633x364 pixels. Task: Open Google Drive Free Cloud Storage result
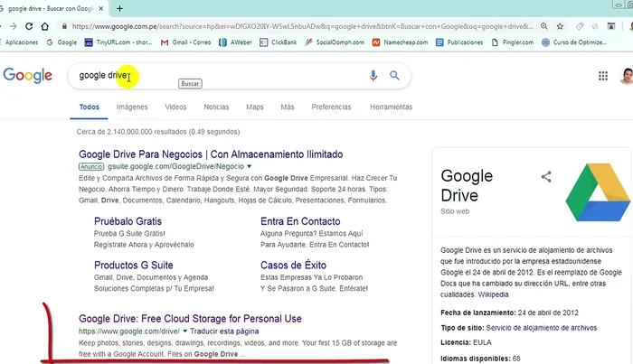coord(190,319)
